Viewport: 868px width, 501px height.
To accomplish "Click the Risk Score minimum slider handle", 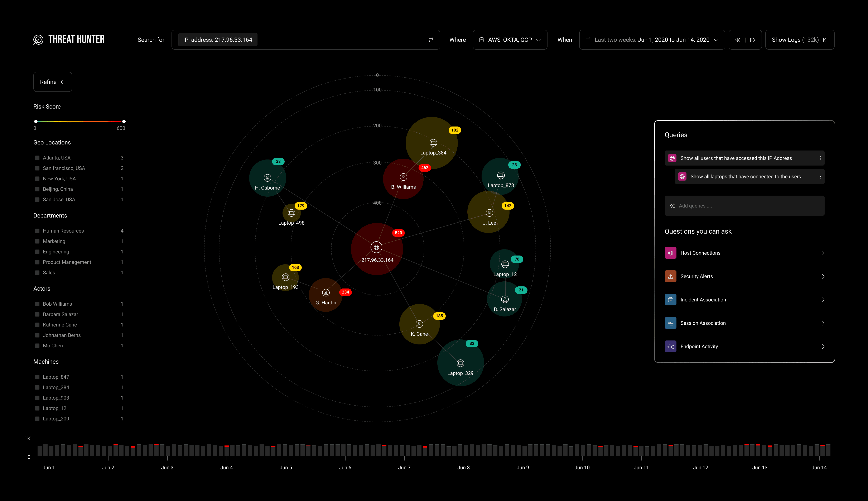I will click(x=36, y=121).
